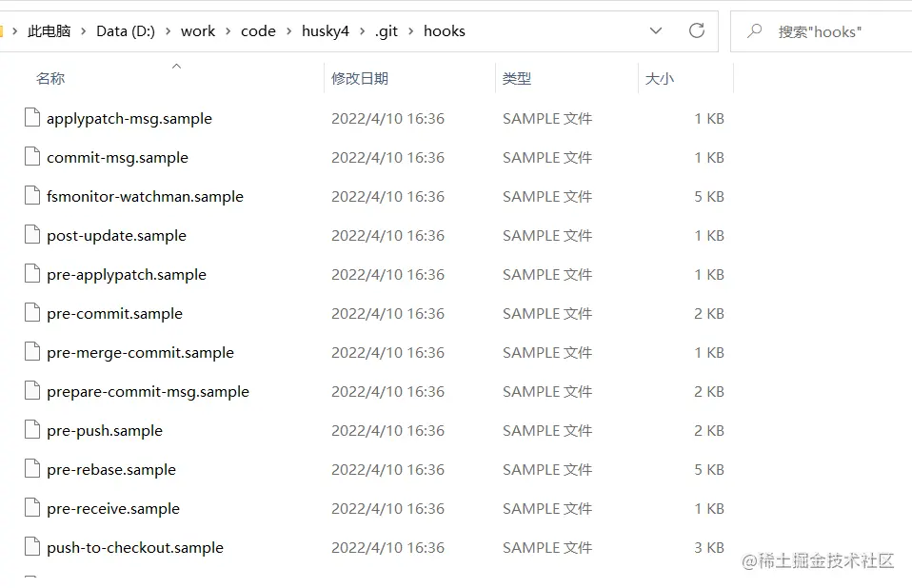The height and width of the screenshot is (588, 912).
Task: Expand chevron after code breadcrumb
Action: click(288, 31)
